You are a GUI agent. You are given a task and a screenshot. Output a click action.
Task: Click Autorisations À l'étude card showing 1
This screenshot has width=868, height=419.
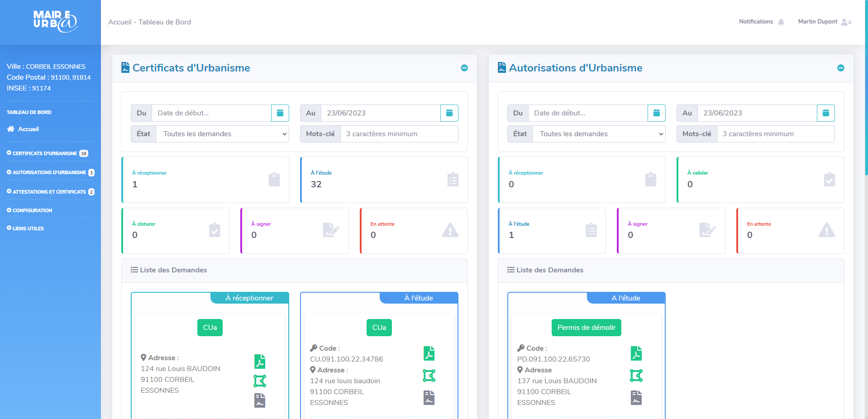click(552, 231)
